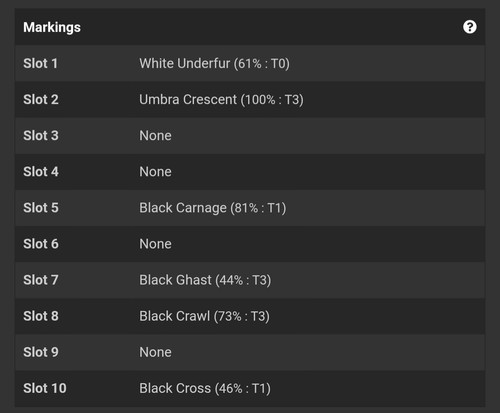The width and height of the screenshot is (500, 413).
Task: Select Slot 3 None value
Action: tap(155, 136)
